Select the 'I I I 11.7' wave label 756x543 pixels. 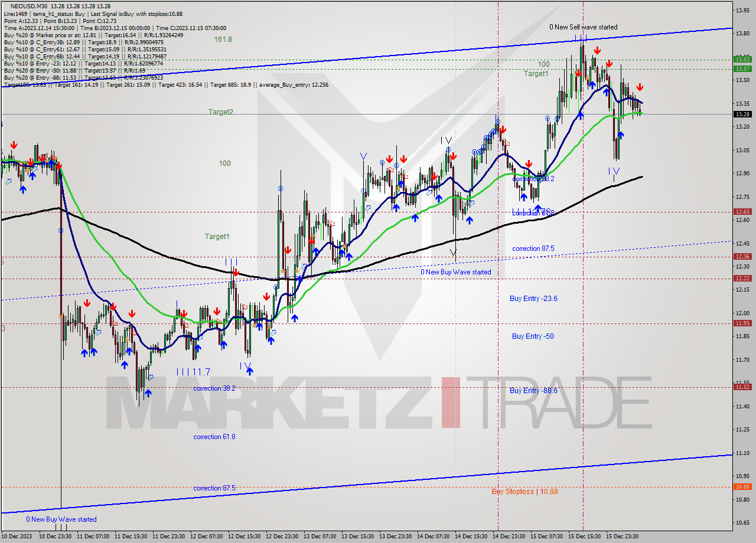[x=193, y=372]
